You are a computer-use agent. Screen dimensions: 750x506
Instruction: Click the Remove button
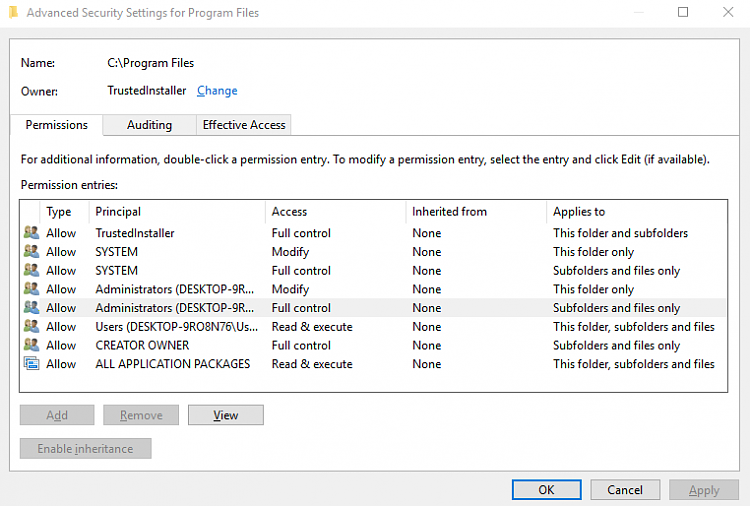pyautogui.click(x=141, y=415)
